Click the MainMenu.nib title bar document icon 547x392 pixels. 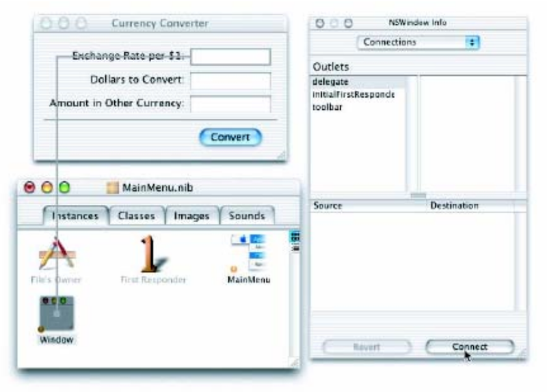tap(113, 187)
